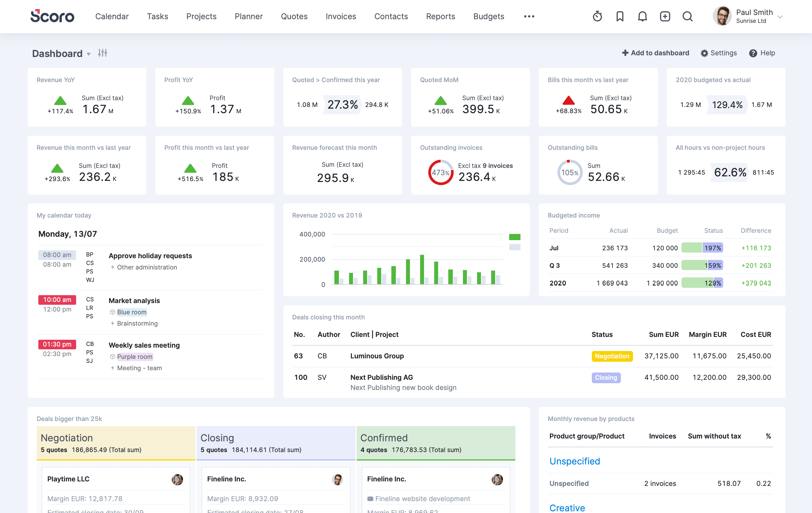Open the Playtime LLC deal card
This screenshot has height=513, width=812.
pyautogui.click(x=69, y=479)
